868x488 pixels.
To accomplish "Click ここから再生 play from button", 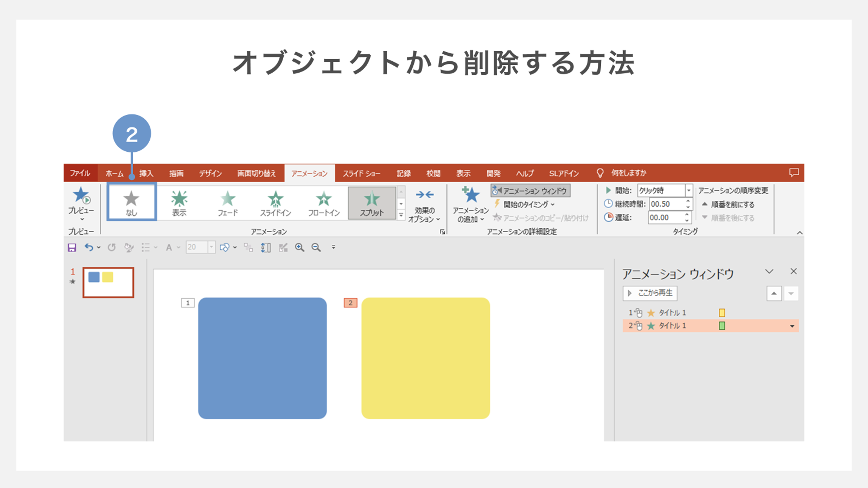I will (650, 293).
